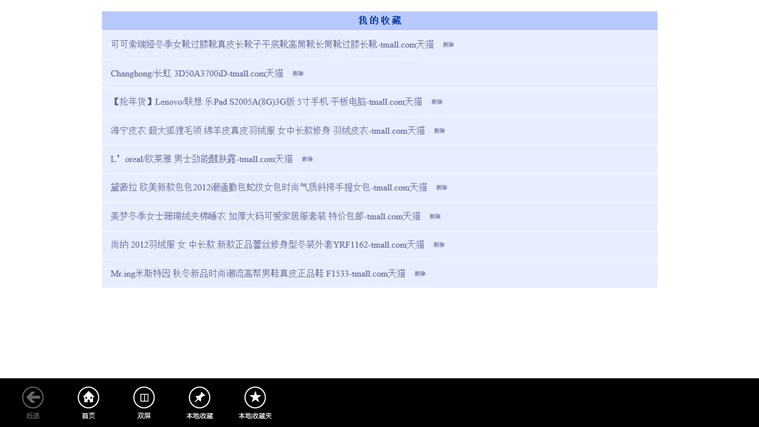The width and height of the screenshot is (759, 427).
Task: Delete the 可可索瑞娅 boots favorite
Action: coord(448,45)
